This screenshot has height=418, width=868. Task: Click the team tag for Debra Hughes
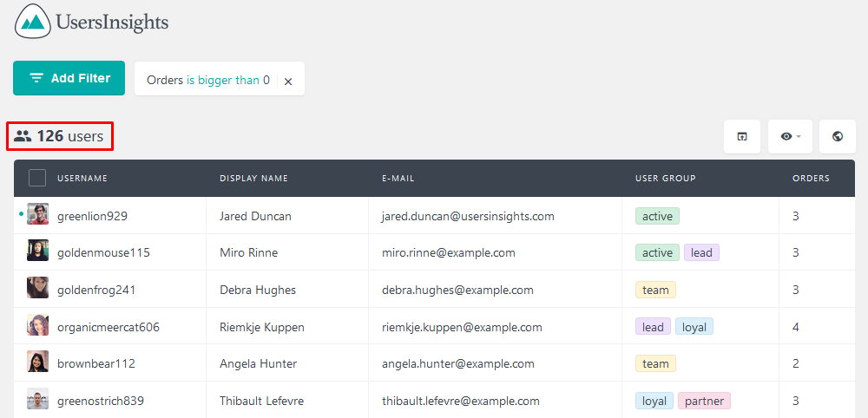tap(655, 290)
